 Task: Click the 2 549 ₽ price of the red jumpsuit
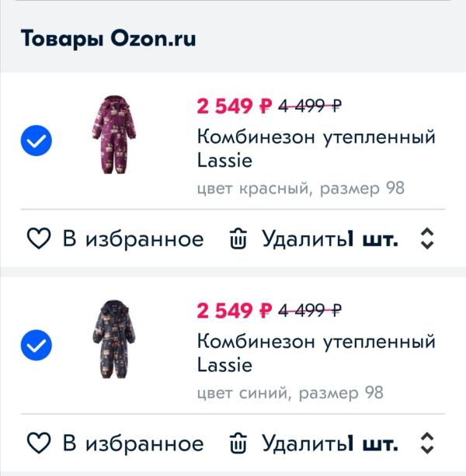[x=235, y=106]
